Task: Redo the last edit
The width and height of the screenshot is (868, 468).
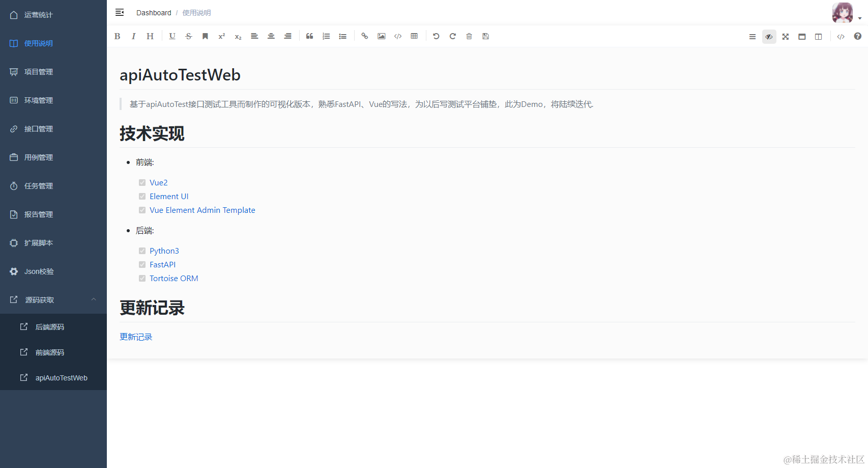Action: 452,36
